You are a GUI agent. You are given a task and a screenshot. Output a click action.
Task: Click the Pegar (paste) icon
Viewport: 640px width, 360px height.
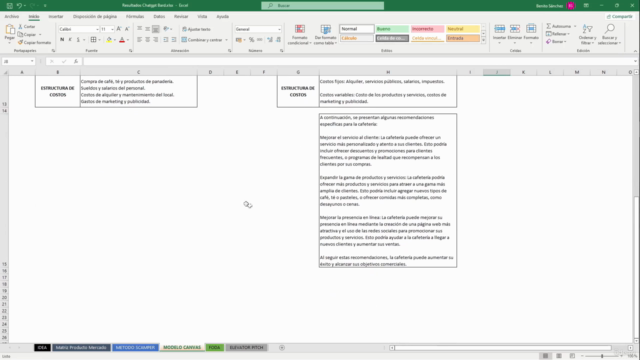[x=9, y=30]
